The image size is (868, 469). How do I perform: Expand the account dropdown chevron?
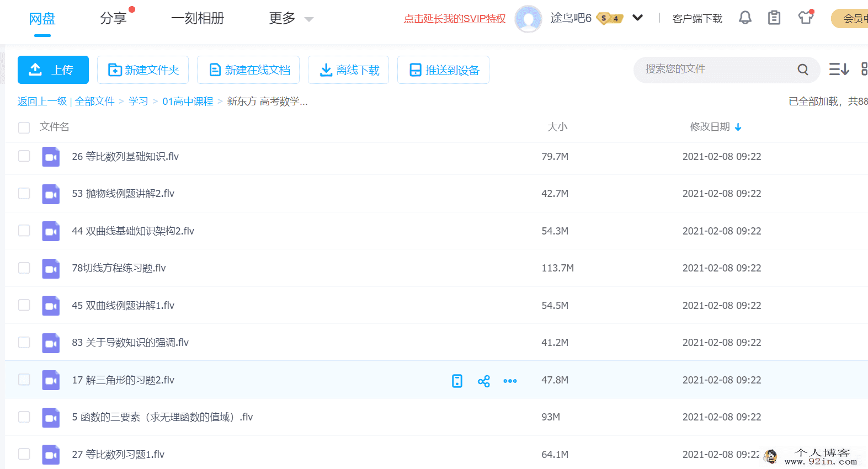tap(637, 18)
